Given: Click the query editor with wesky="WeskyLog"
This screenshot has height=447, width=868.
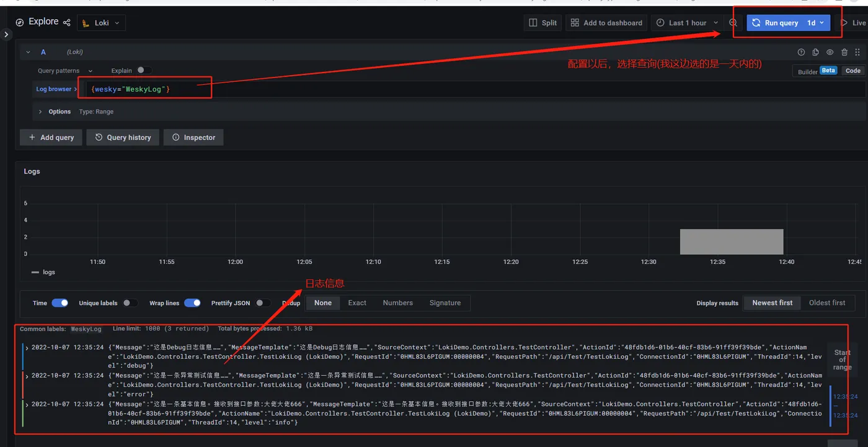Looking at the screenshot, I should pyautogui.click(x=475, y=89).
